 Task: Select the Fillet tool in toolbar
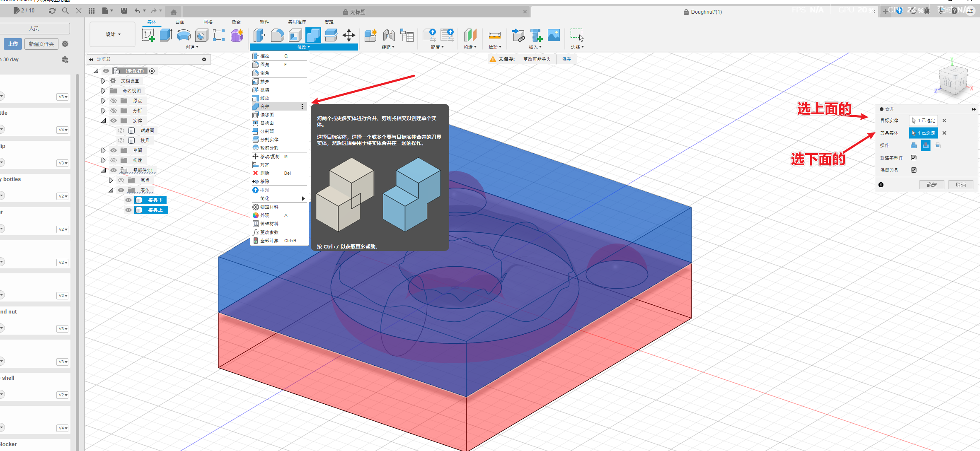277,35
